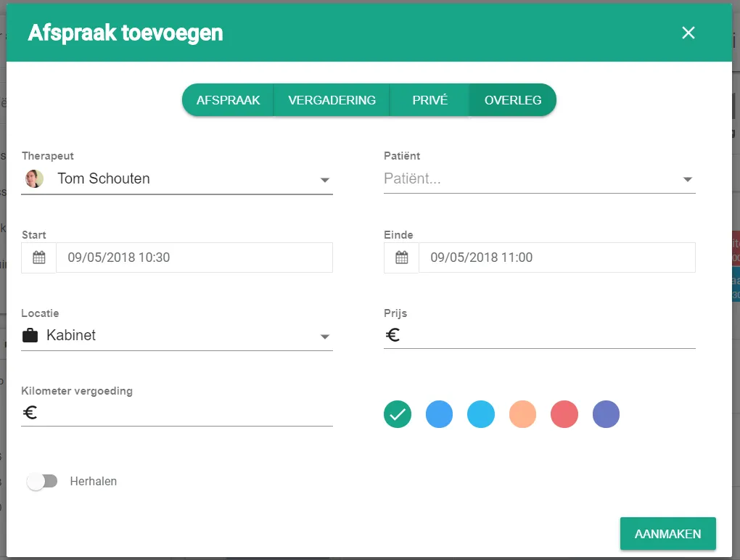Click the Start date-time input field

(194, 258)
